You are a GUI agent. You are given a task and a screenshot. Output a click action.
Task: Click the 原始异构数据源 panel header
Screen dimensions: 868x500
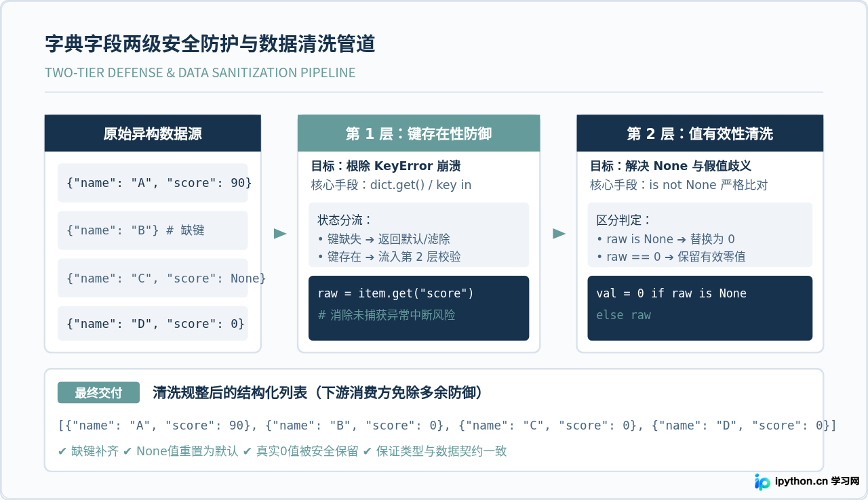[153, 133]
